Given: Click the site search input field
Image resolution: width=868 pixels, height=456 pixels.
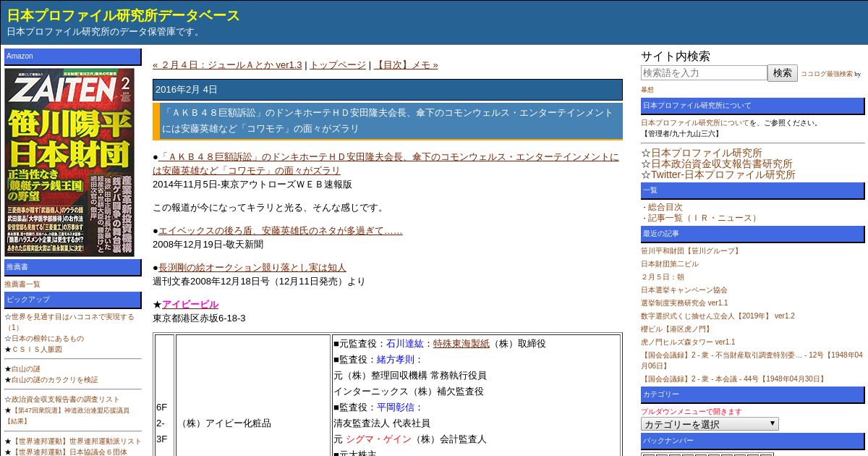Looking at the screenshot, I should pyautogui.click(x=704, y=73).
